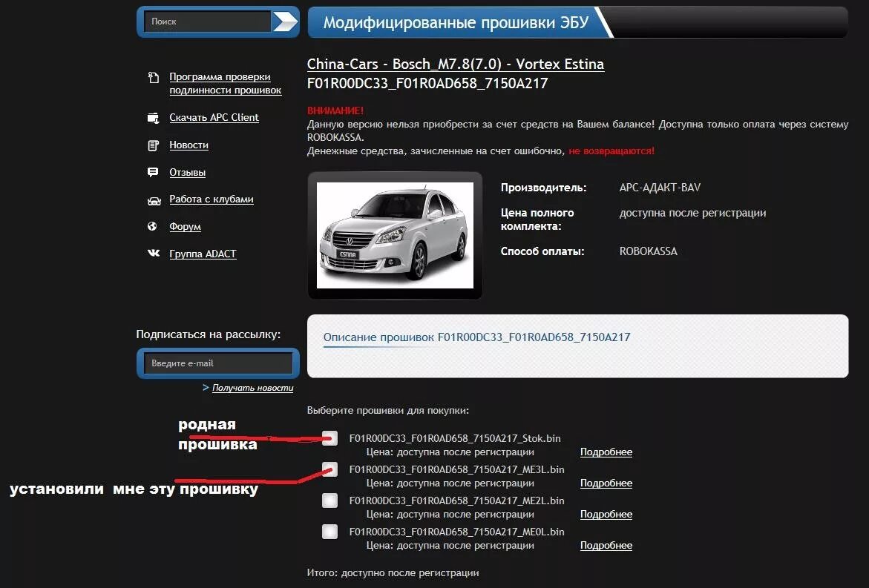
Task: Click the blue arrow search button
Action: click(x=284, y=21)
